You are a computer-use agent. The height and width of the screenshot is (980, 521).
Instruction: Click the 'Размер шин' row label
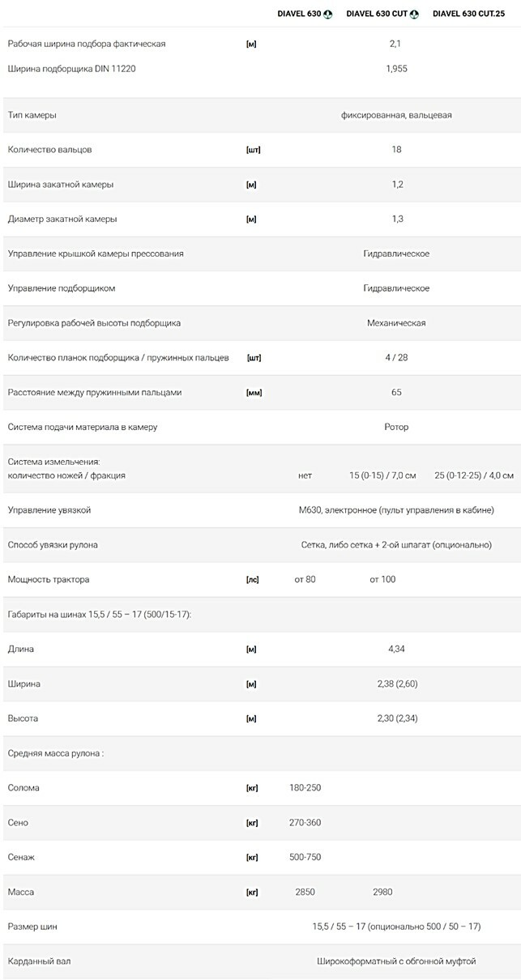32,927
